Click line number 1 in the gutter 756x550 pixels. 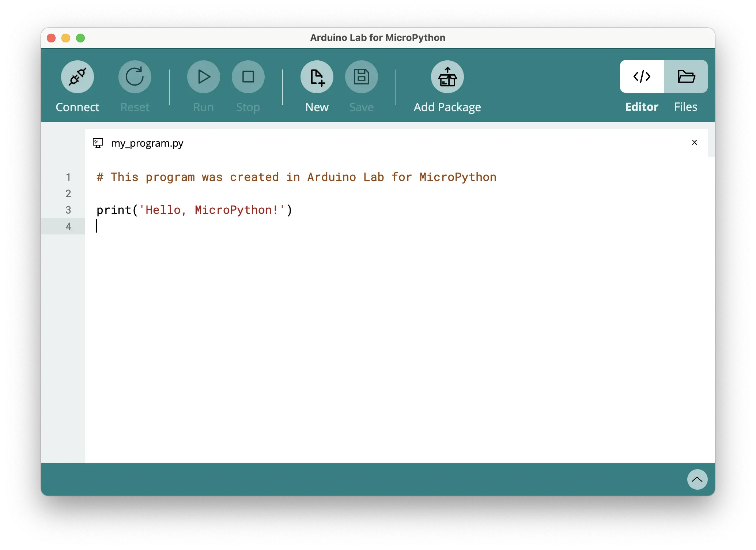click(68, 177)
